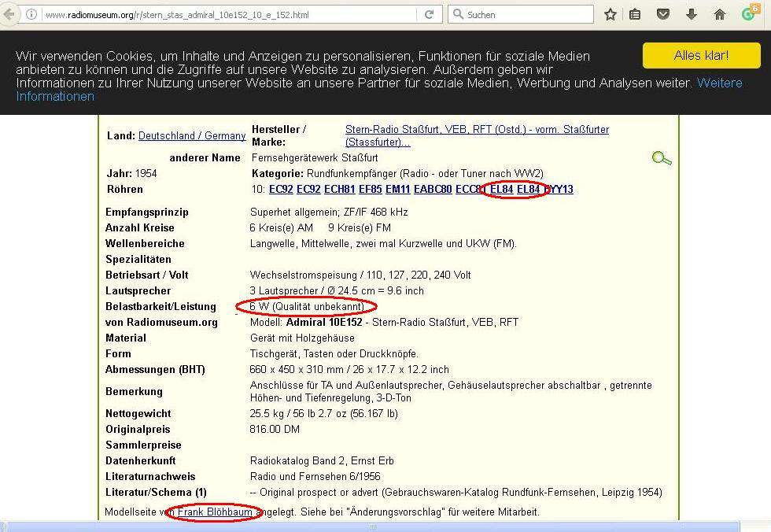Screen dimensions: 771x532
Task: Accept cookies with Alles klar! button
Action: (701, 55)
